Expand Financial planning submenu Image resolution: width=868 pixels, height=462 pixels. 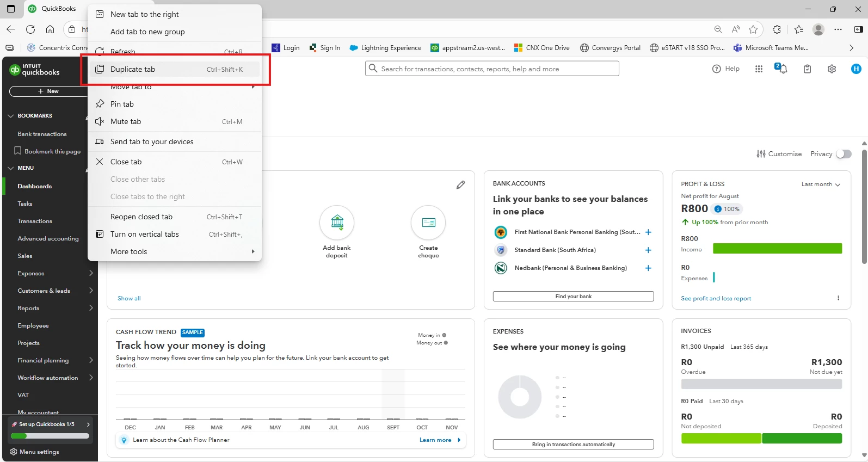click(x=91, y=360)
